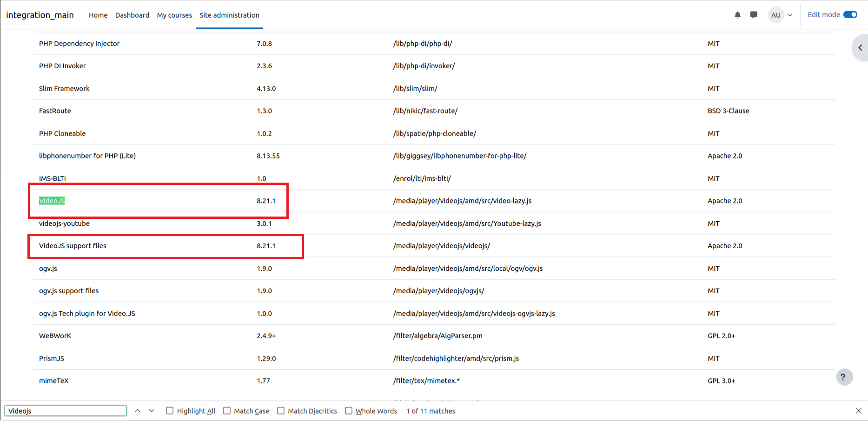Viewport: 868px width, 421px height.
Task: Close the find bar
Action: coord(859,411)
